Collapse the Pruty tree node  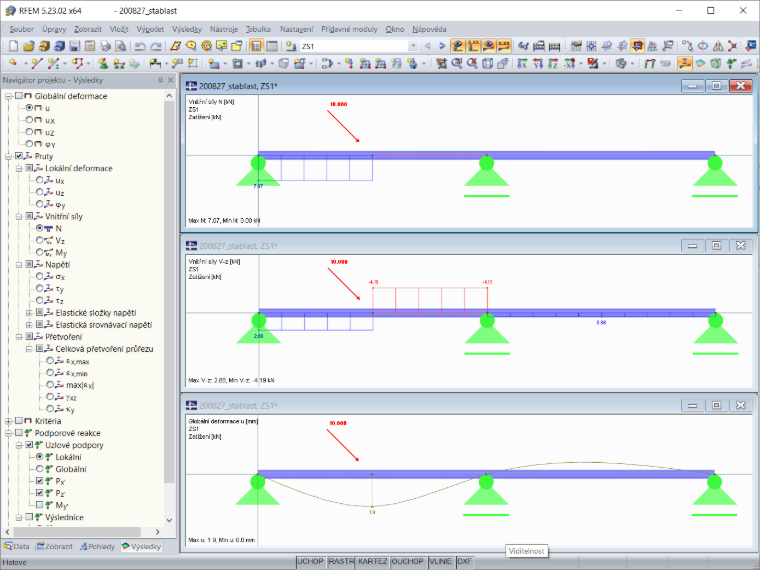point(8,156)
